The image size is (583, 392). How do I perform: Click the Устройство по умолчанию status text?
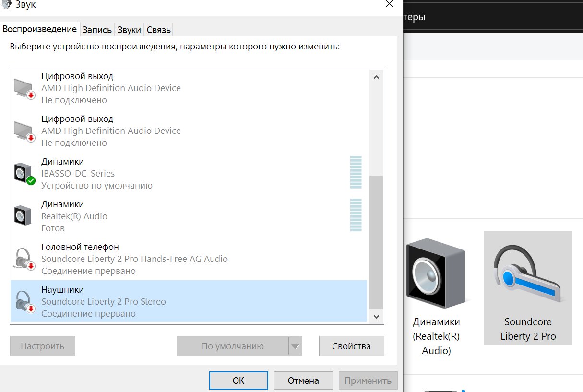[97, 186]
